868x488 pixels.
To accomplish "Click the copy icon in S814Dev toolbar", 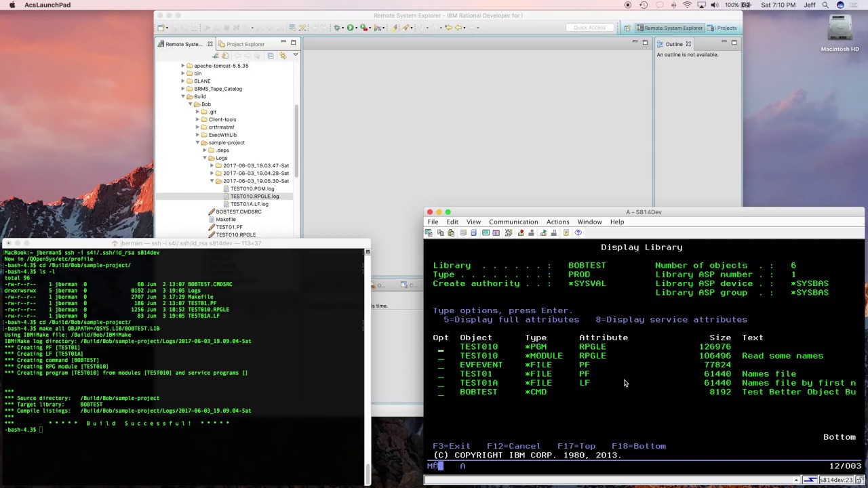I will 440,232.
